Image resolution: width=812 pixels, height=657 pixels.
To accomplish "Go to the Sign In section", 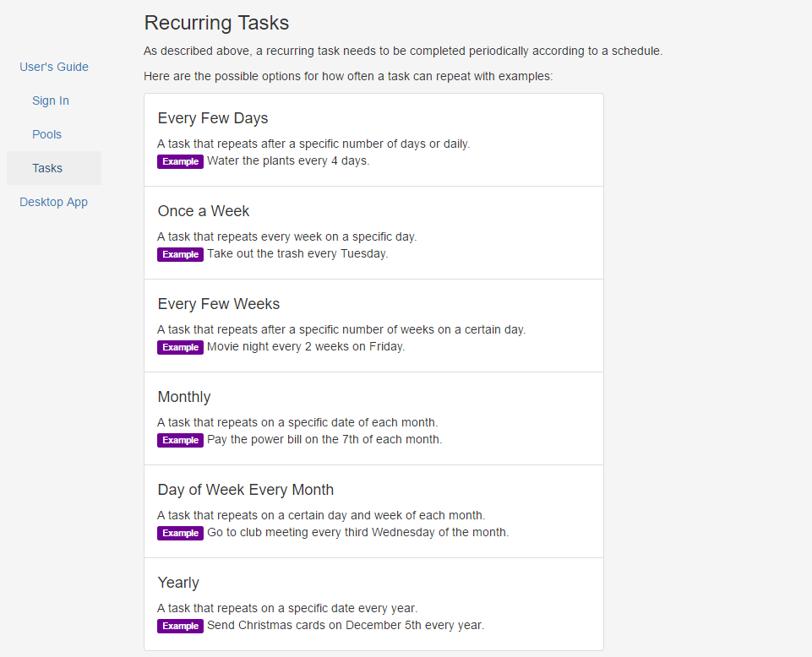I will 51,100.
